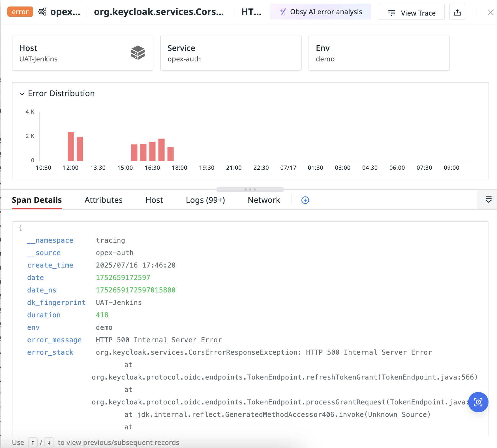Click the View Trace button

coord(412,12)
